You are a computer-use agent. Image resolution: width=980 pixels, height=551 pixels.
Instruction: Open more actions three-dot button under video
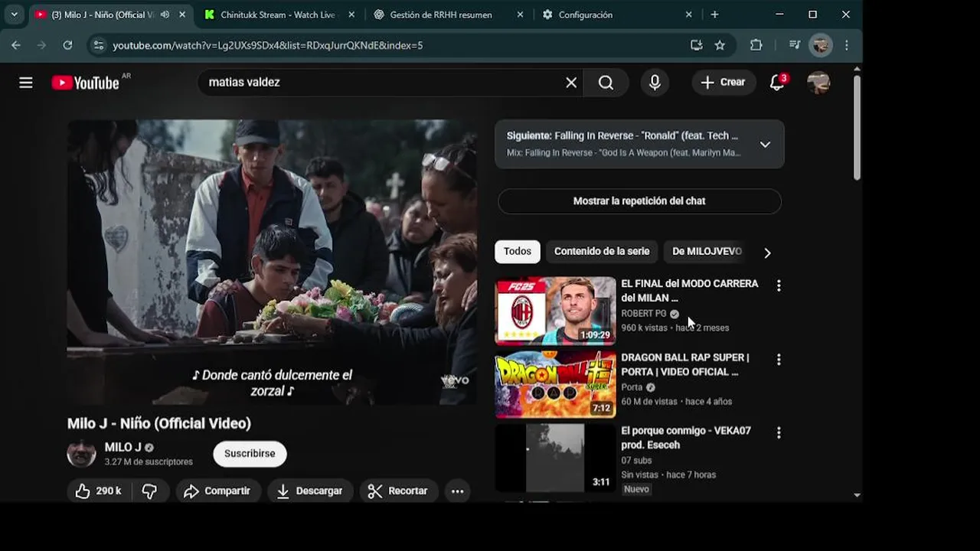click(457, 491)
